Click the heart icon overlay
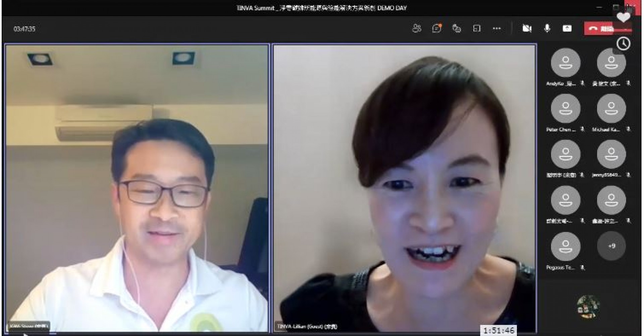 click(x=623, y=17)
